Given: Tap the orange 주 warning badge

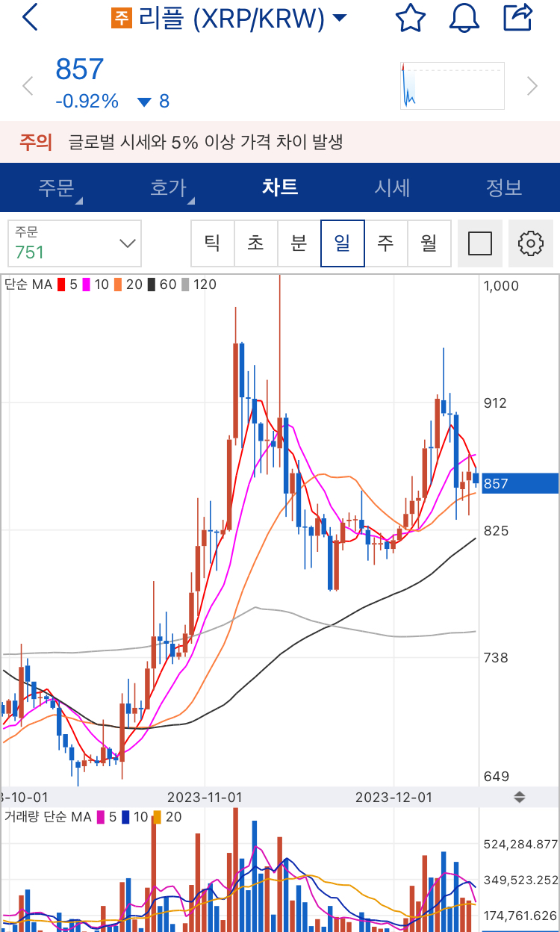Looking at the screenshot, I should pos(121,18).
